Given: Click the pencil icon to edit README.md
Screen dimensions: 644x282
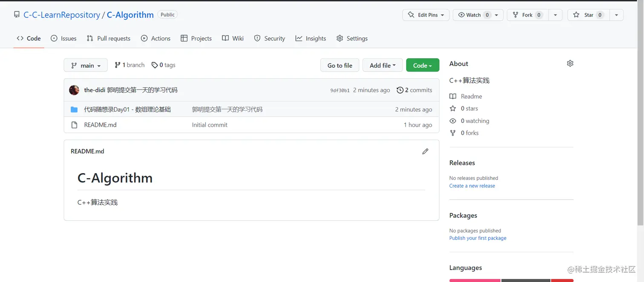Looking at the screenshot, I should pyautogui.click(x=425, y=151).
